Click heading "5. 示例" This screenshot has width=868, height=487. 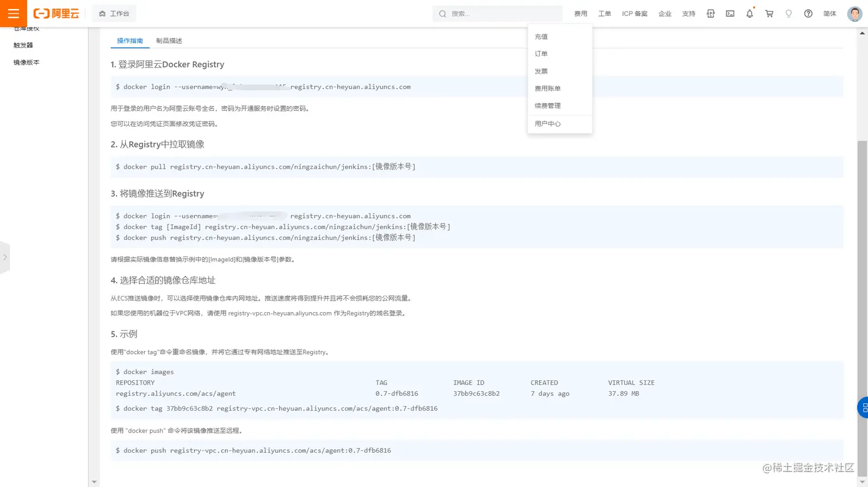click(124, 334)
